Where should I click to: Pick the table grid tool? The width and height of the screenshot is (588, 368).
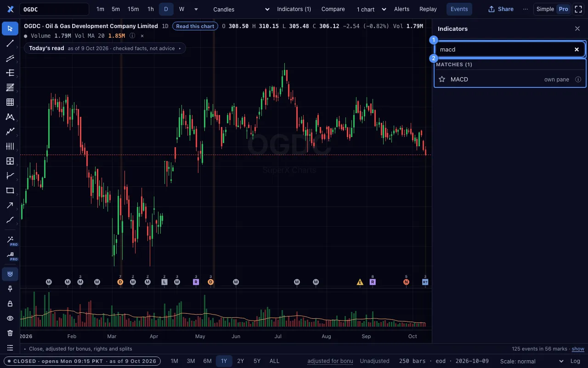[10, 102]
